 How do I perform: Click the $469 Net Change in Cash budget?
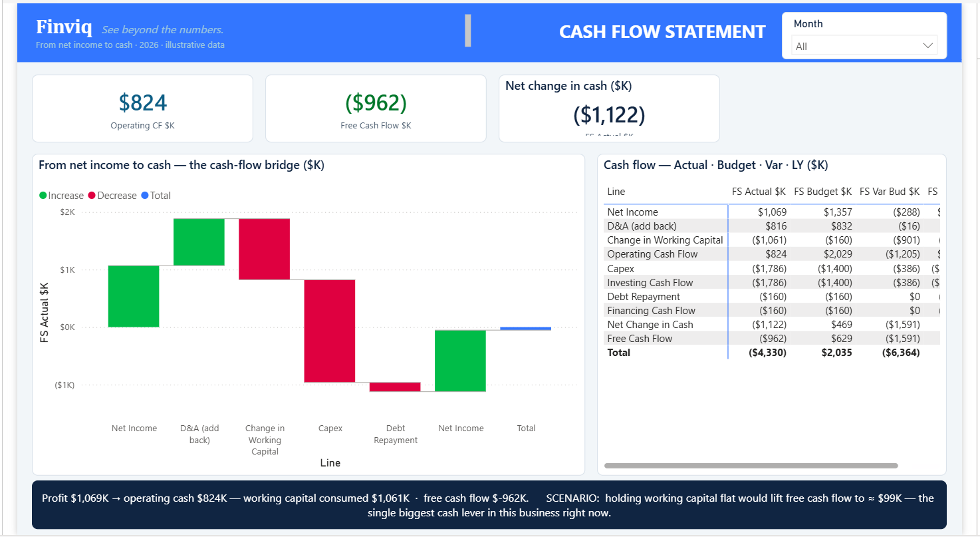point(842,325)
